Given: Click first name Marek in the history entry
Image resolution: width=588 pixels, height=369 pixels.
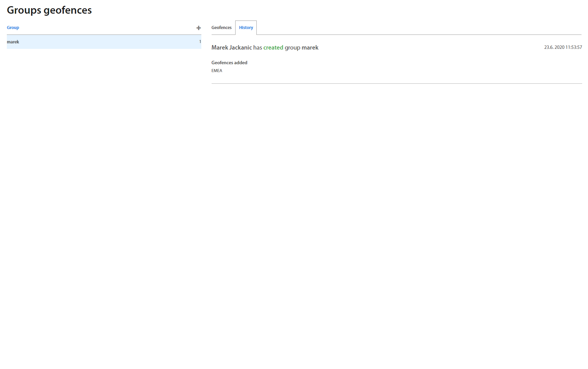Looking at the screenshot, I should point(219,47).
